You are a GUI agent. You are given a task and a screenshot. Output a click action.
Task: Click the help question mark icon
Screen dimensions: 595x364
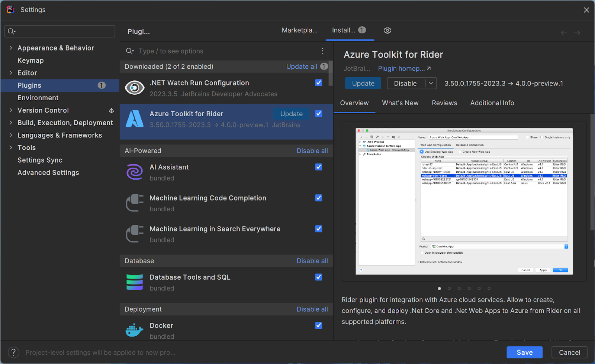click(13, 352)
